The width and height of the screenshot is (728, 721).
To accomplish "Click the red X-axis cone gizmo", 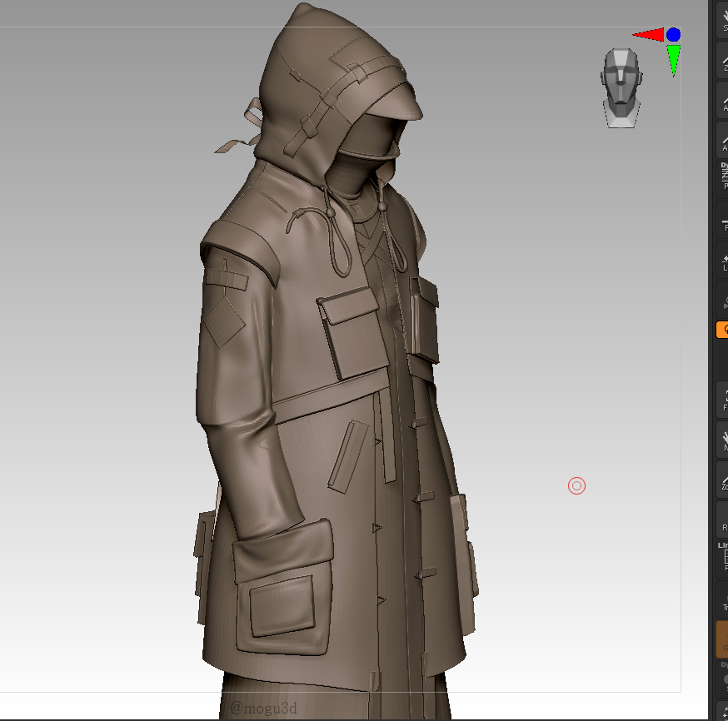I will tap(649, 35).
